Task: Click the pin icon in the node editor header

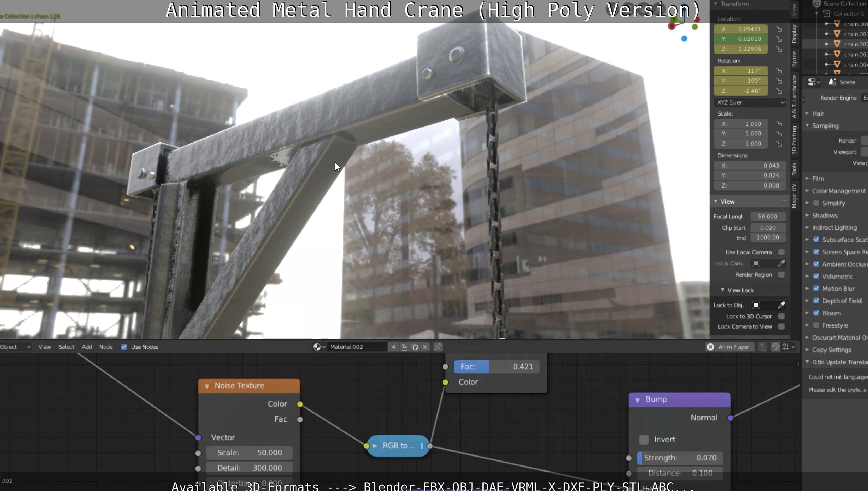Action: click(438, 347)
